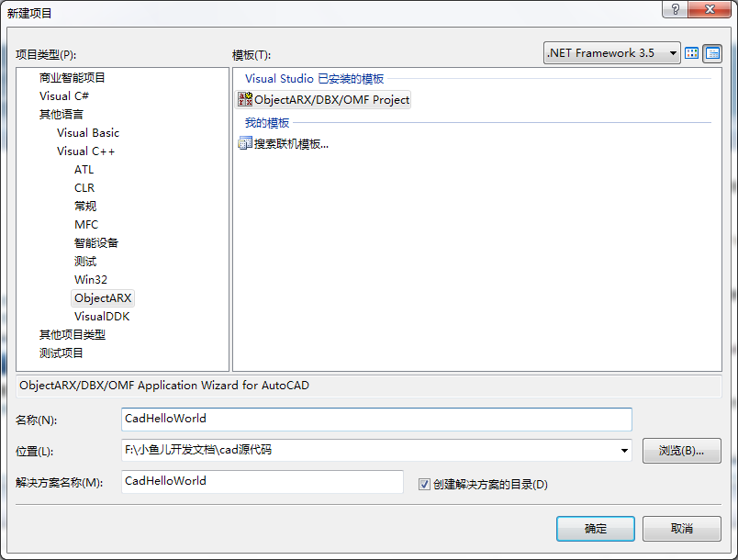Click the 解决方案名称 input field
This screenshot has width=738, height=560.
[x=263, y=481]
